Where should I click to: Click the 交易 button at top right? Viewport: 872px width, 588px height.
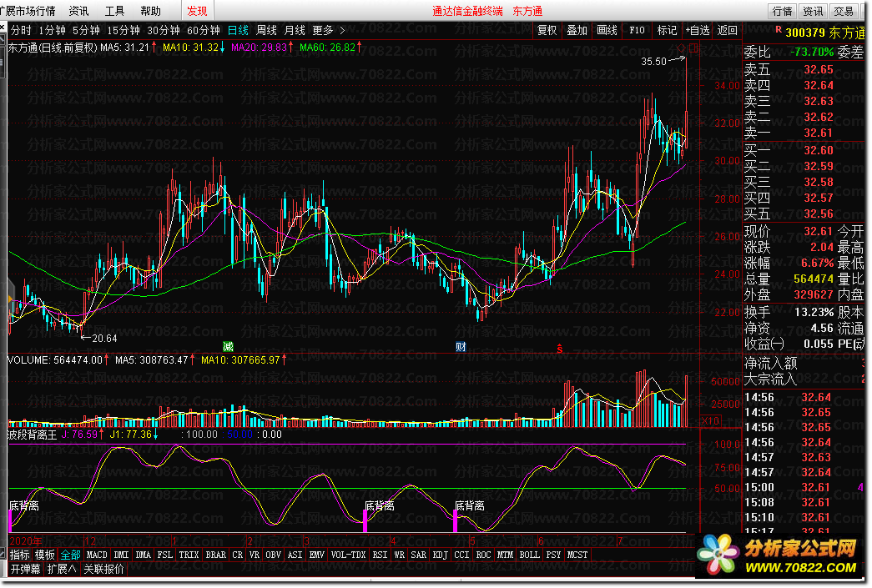coord(843,11)
